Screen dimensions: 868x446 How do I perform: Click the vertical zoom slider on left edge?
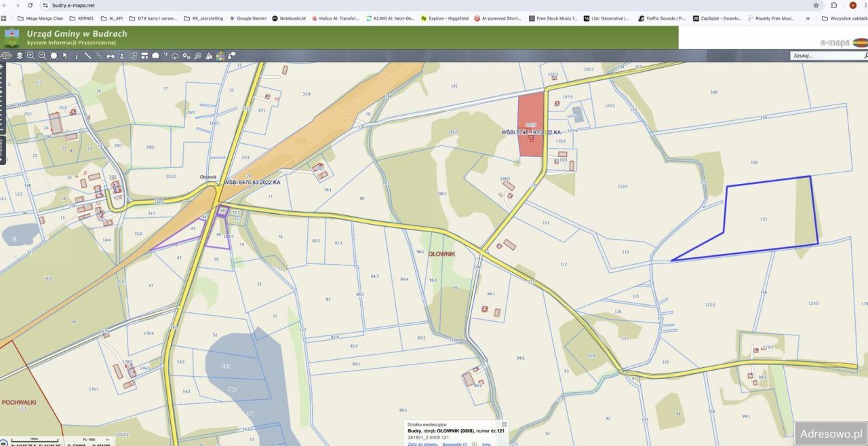click(x=2, y=98)
